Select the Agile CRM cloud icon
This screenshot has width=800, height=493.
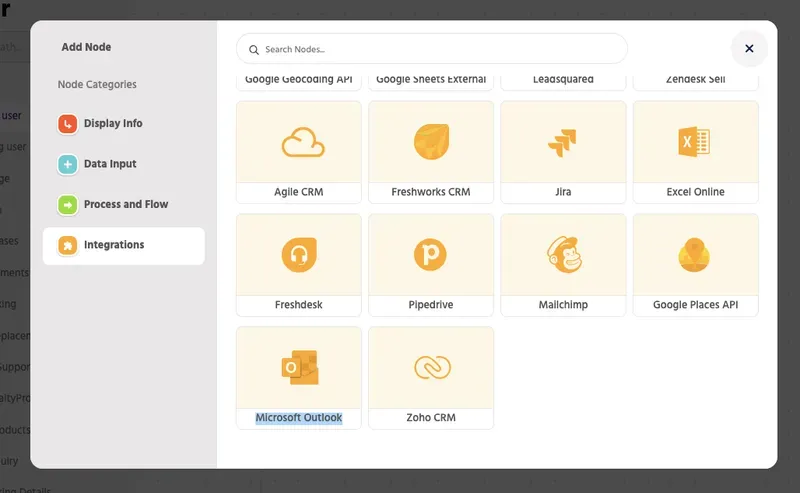click(x=303, y=142)
